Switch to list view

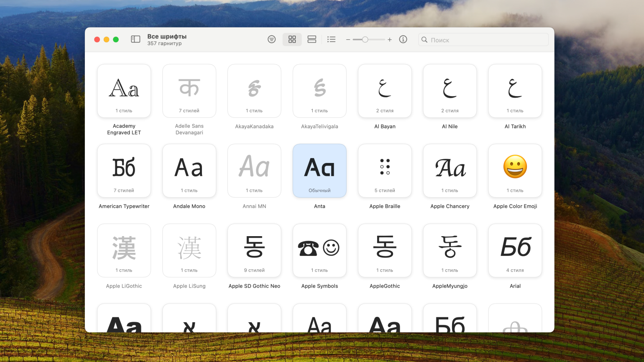coord(331,39)
